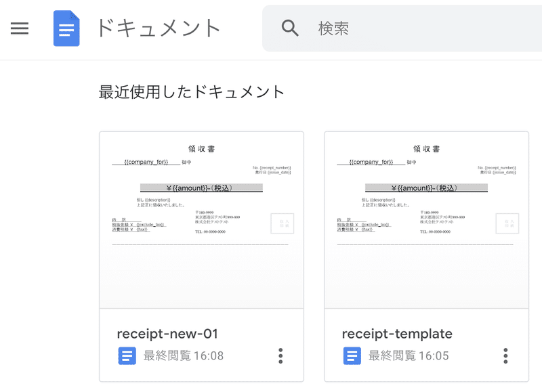The image size is (542, 392).
Task: Click the search magnifier icon
Action: click(290, 28)
